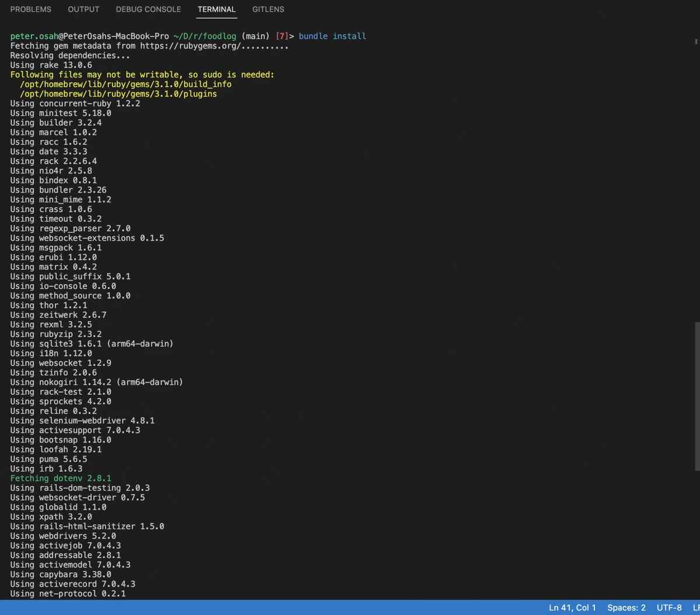The image size is (700, 615).
Task: Click the line 'Using rake 13.0.6'
Action: [51, 65]
